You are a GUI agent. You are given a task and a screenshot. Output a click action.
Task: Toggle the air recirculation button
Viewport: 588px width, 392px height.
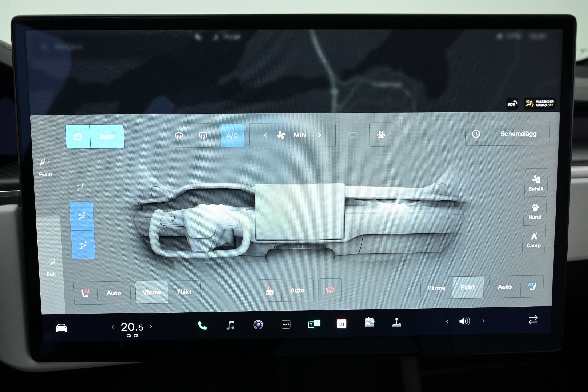(352, 135)
